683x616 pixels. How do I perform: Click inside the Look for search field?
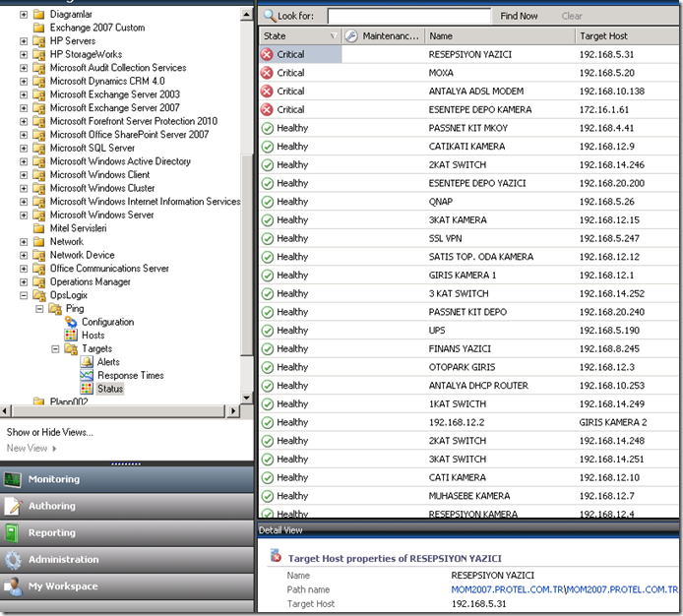tap(408, 17)
